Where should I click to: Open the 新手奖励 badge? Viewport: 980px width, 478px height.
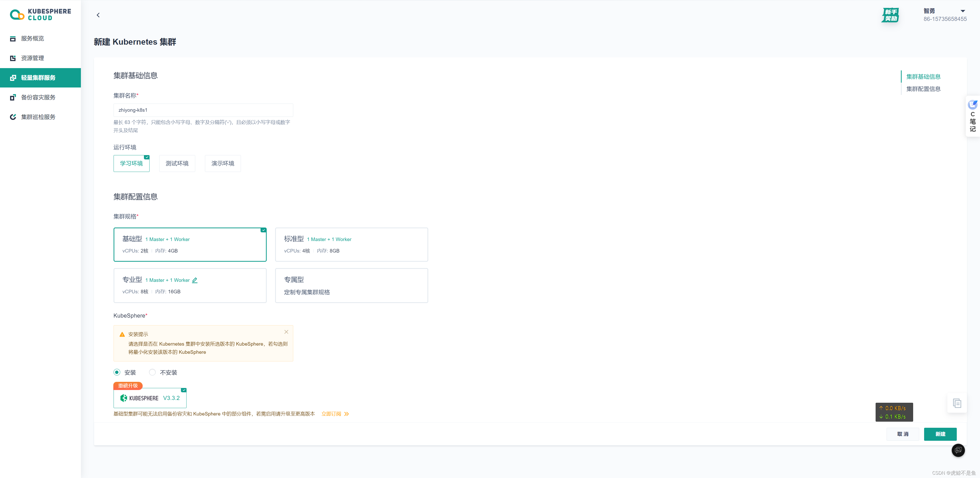891,15
